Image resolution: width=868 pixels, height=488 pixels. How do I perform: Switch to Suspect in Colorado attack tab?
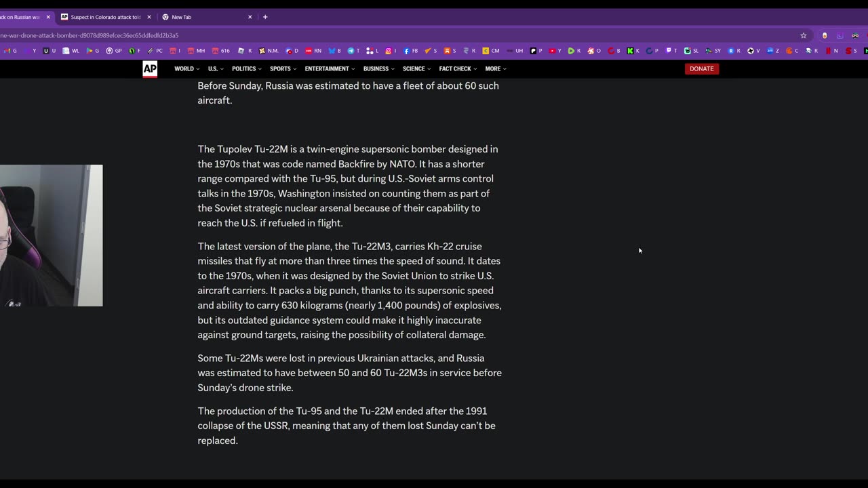pyautogui.click(x=105, y=17)
